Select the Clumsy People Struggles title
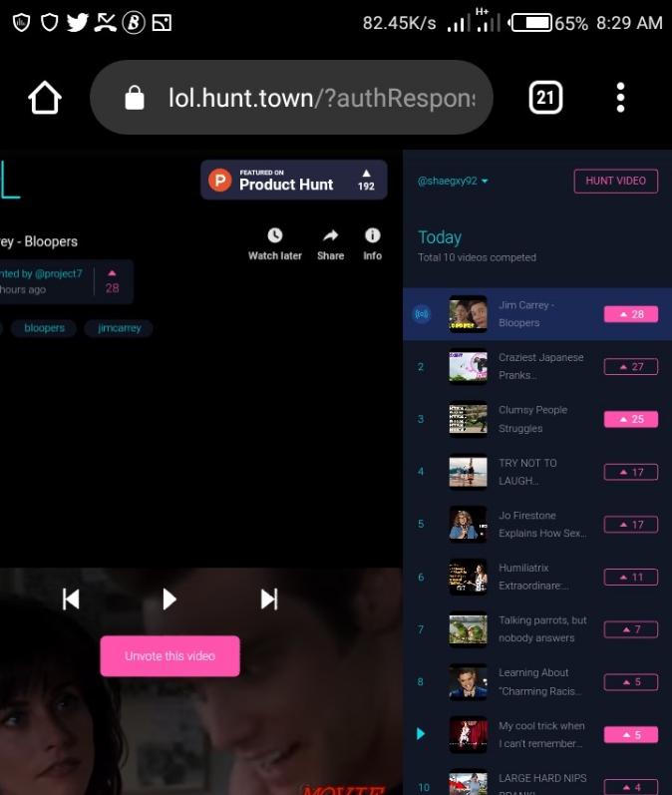Viewport: 672px width, 795px height. tap(532, 419)
